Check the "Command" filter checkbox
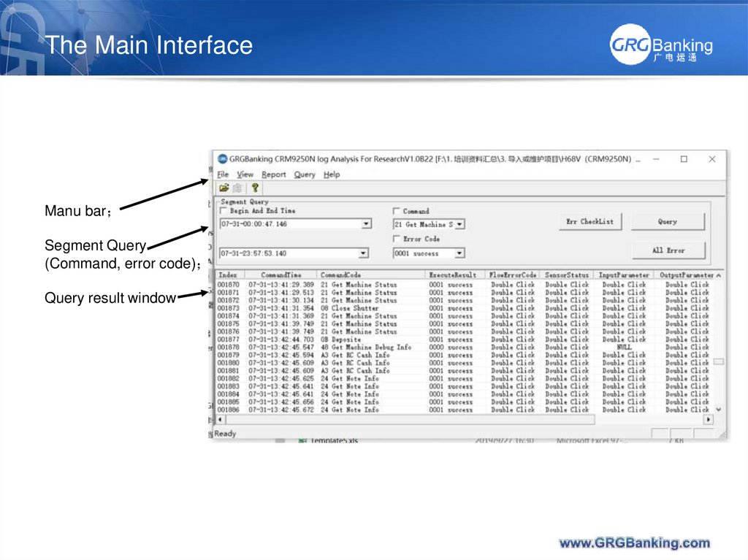 coord(395,211)
